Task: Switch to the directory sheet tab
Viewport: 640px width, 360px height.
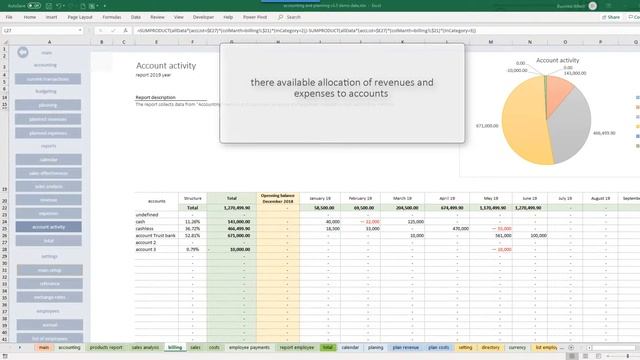Action: [x=491, y=347]
